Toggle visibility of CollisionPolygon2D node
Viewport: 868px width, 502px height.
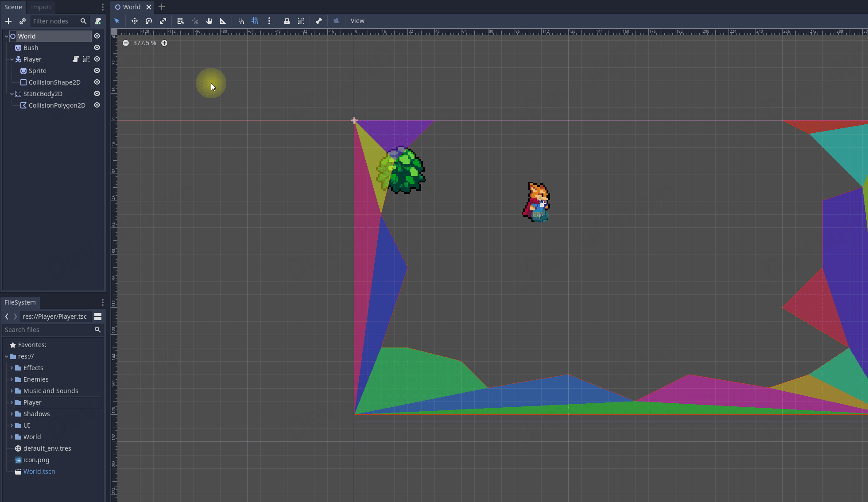pyautogui.click(x=97, y=105)
